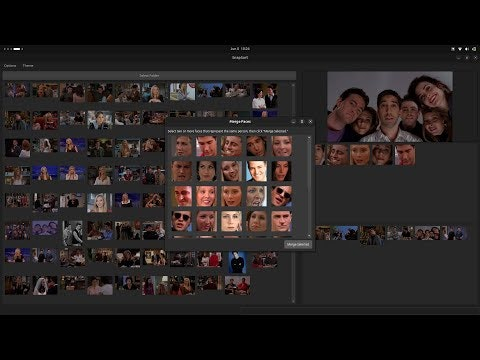
Task: Select the face on a blue background in the dialog
Action: pos(257,171)
